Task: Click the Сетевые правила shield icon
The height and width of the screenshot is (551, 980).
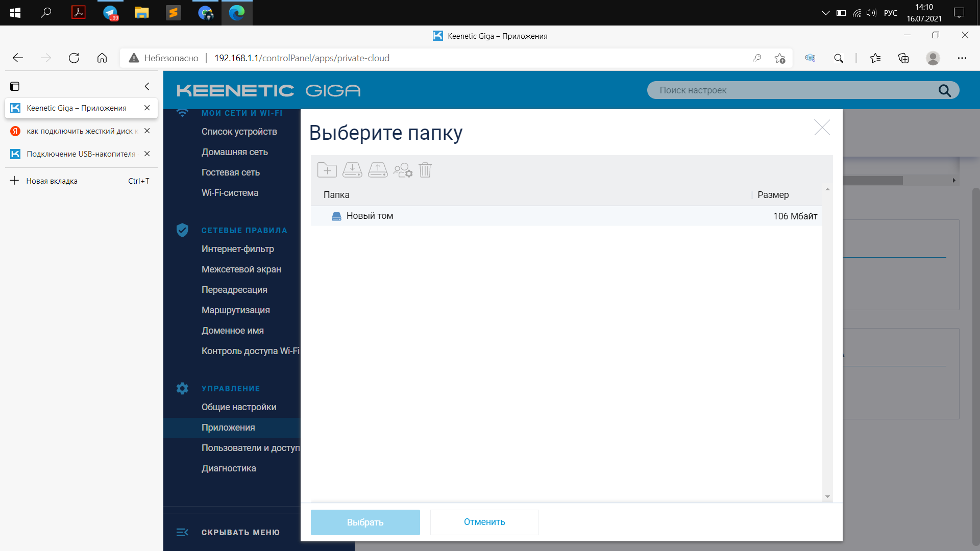Action: coord(182,230)
